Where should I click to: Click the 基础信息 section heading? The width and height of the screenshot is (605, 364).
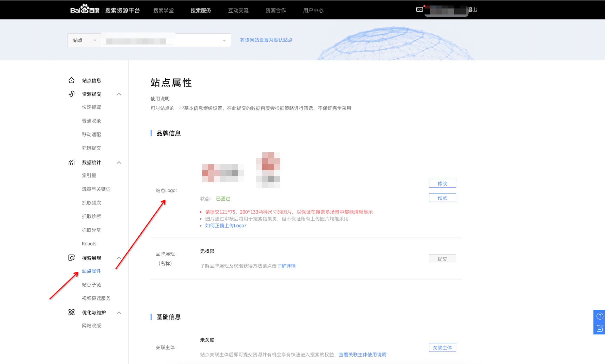click(168, 317)
